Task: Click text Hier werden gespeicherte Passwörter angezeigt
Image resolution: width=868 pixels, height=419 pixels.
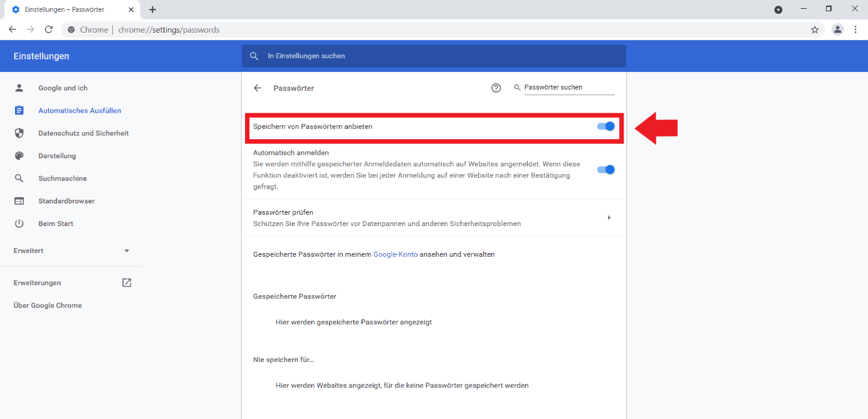Action: tap(353, 322)
